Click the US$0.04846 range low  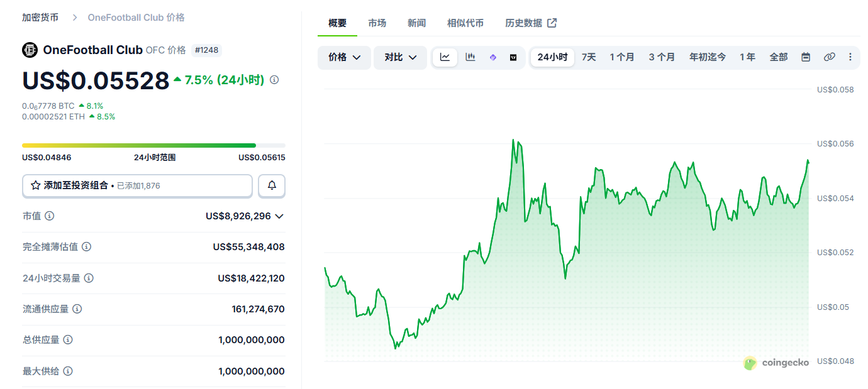coord(47,157)
